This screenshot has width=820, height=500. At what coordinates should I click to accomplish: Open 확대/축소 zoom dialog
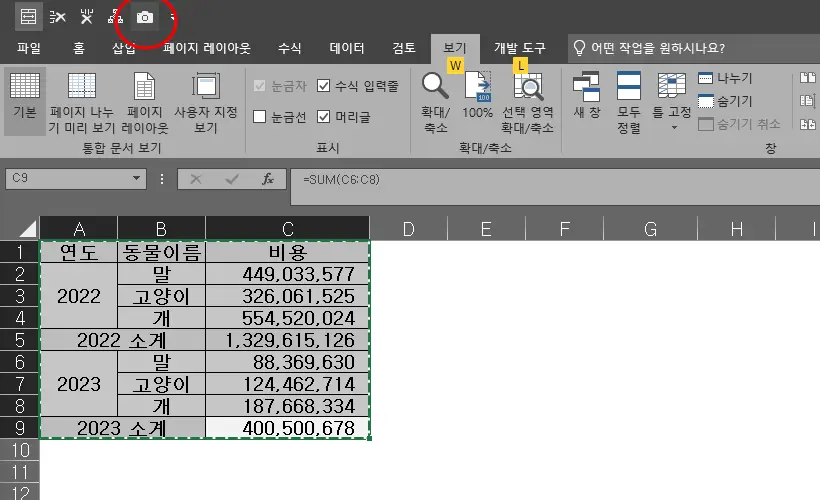(x=436, y=103)
